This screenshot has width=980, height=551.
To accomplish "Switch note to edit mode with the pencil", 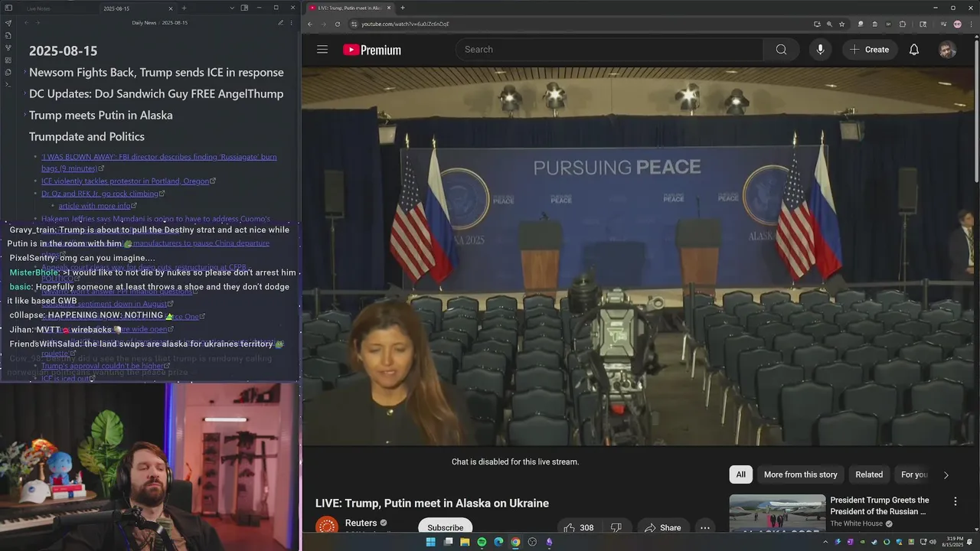I will click(x=280, y=23).
